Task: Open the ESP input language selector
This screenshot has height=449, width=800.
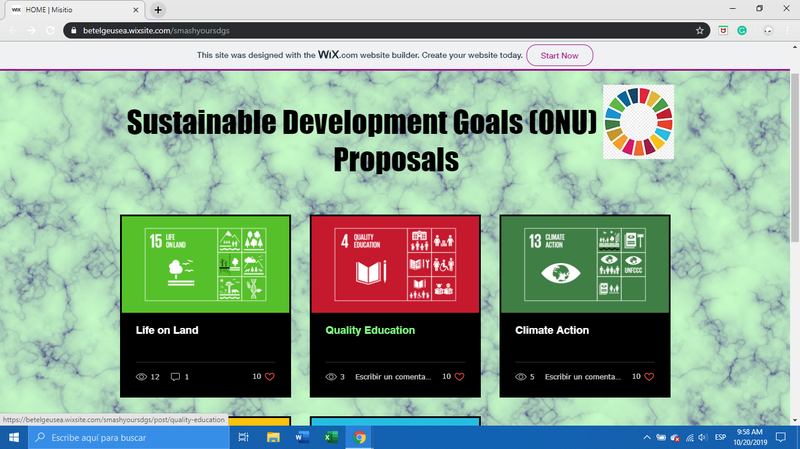Action: [x=720, y=438]
